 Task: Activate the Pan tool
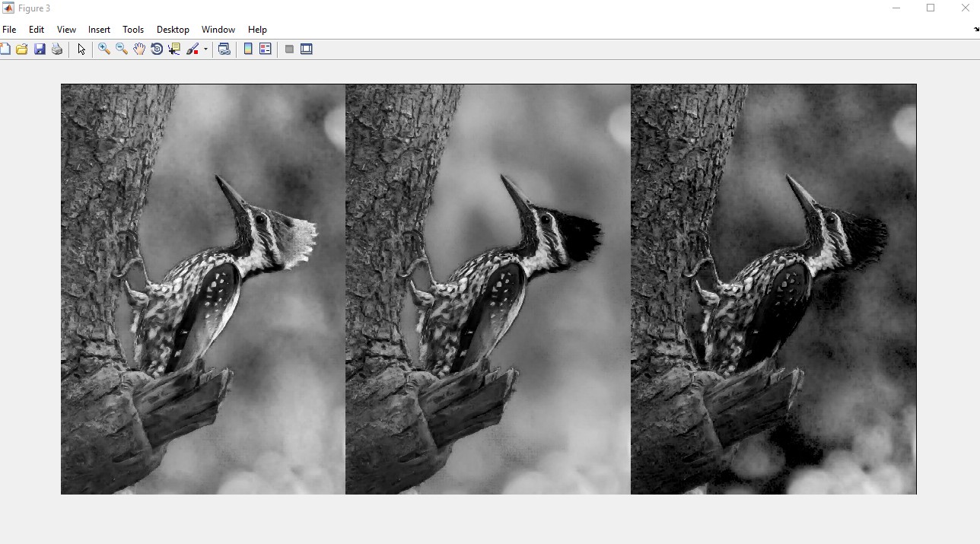click(x=139, y=49)
